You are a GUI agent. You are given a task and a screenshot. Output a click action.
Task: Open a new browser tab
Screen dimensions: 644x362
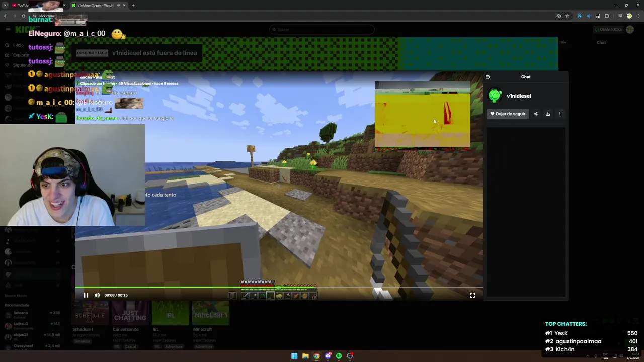click(x=133, y=5)
